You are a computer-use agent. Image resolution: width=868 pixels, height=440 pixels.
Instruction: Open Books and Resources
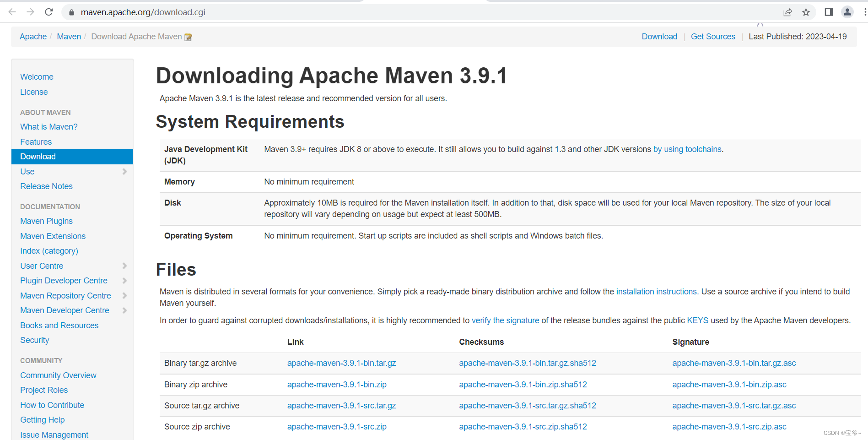[59, 326]
